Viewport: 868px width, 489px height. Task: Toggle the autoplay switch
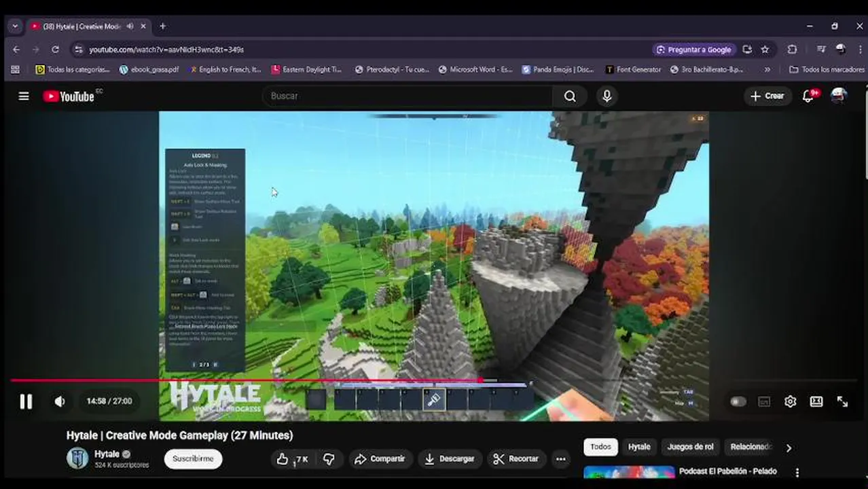click(738, 401)
